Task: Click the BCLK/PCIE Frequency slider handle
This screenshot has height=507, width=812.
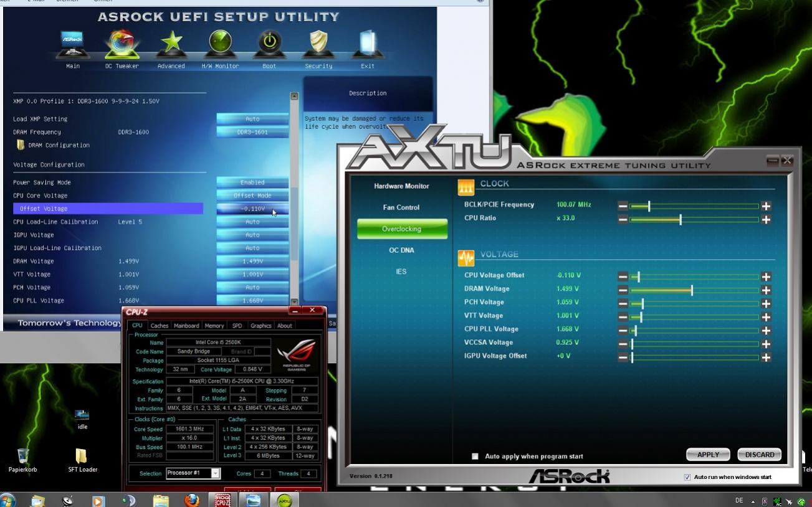Action: pyautogui.click(x=649, y=206)
